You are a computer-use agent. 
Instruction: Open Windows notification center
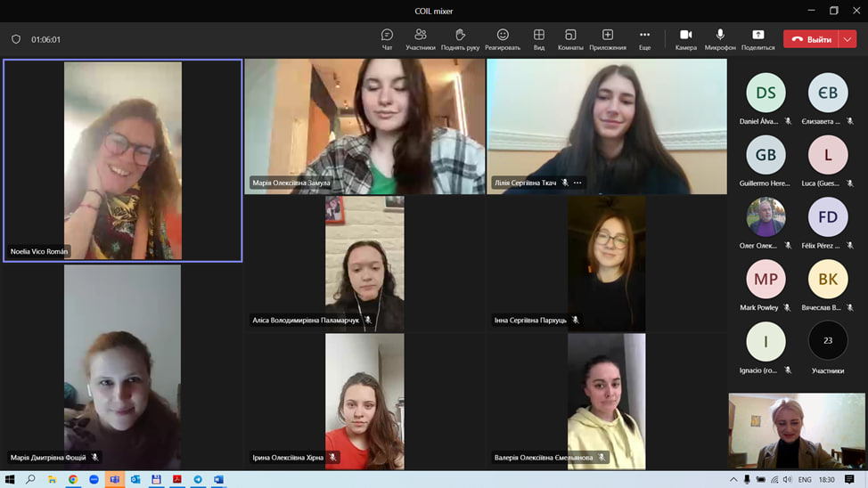(850, 480)
